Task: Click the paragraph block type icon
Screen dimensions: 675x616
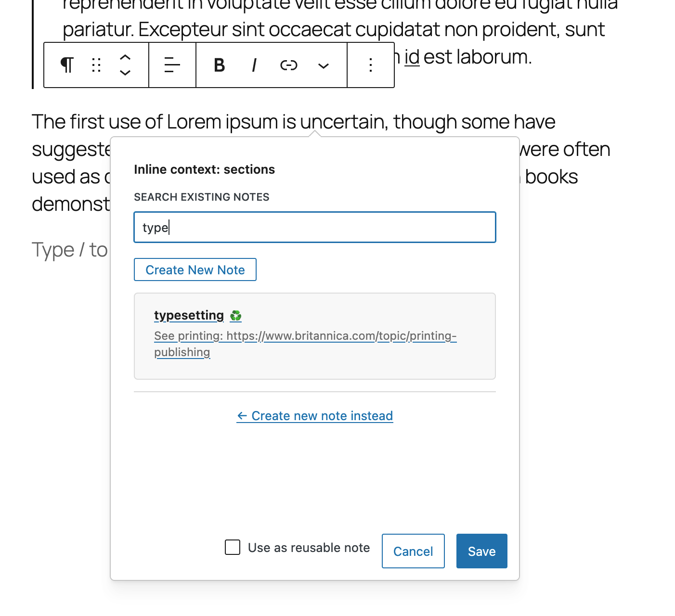Action: 67,65
